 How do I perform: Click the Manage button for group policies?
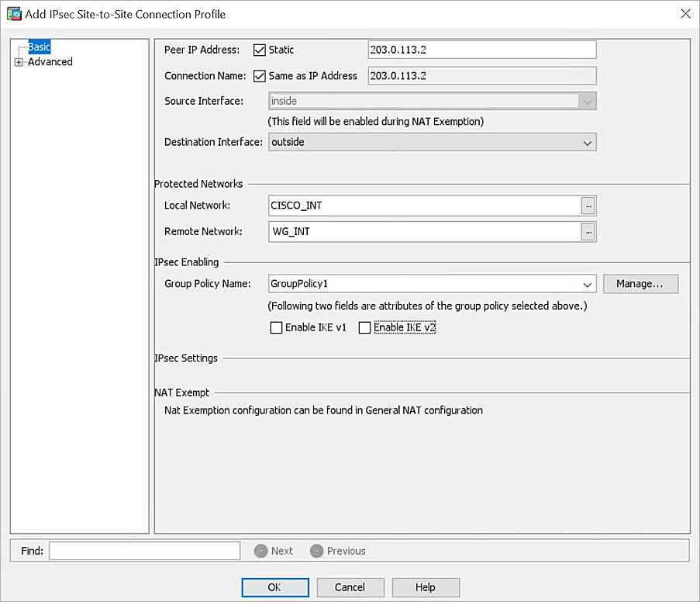pyautogui.click(x=640, y=284)
